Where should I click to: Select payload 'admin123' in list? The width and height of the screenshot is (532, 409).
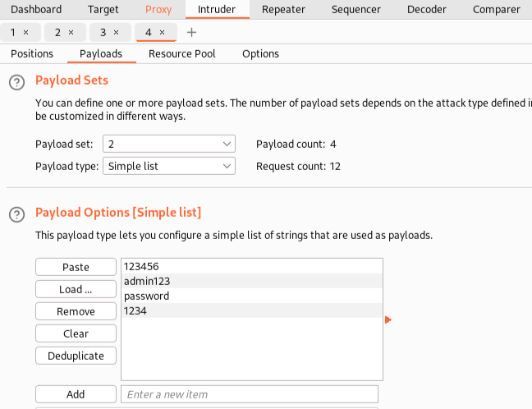pos(252,281)
